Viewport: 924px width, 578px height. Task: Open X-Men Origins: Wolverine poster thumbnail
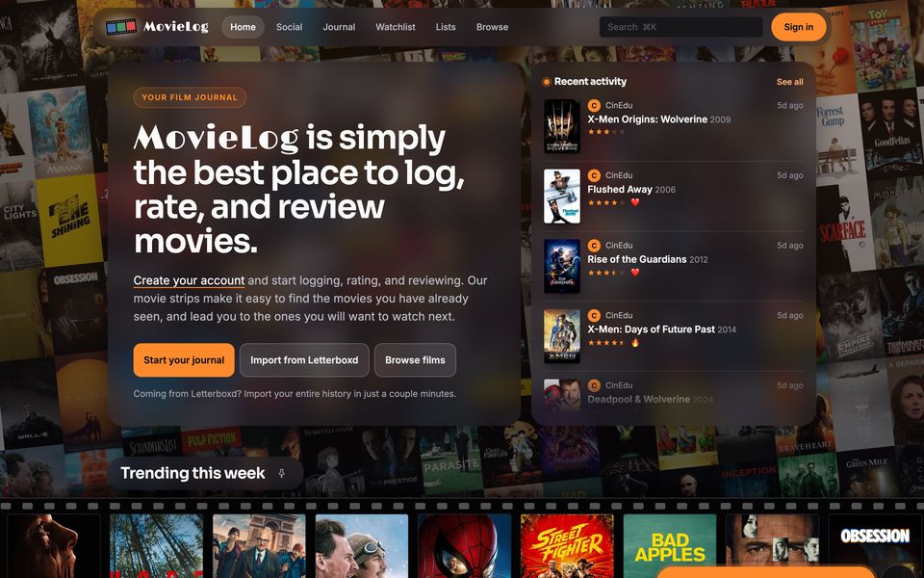[561, 126]
